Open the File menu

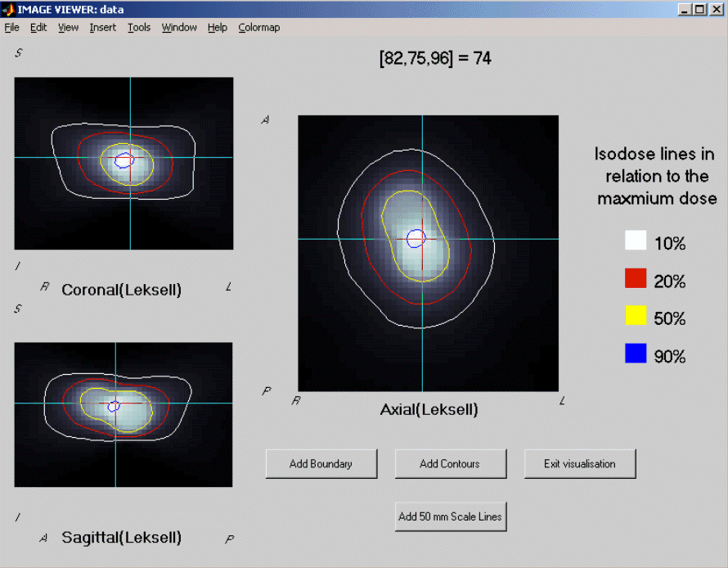pos(12,27)
